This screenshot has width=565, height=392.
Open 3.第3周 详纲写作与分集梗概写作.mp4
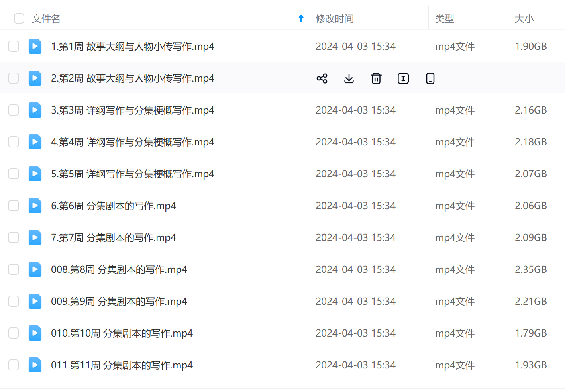(133, 110)
